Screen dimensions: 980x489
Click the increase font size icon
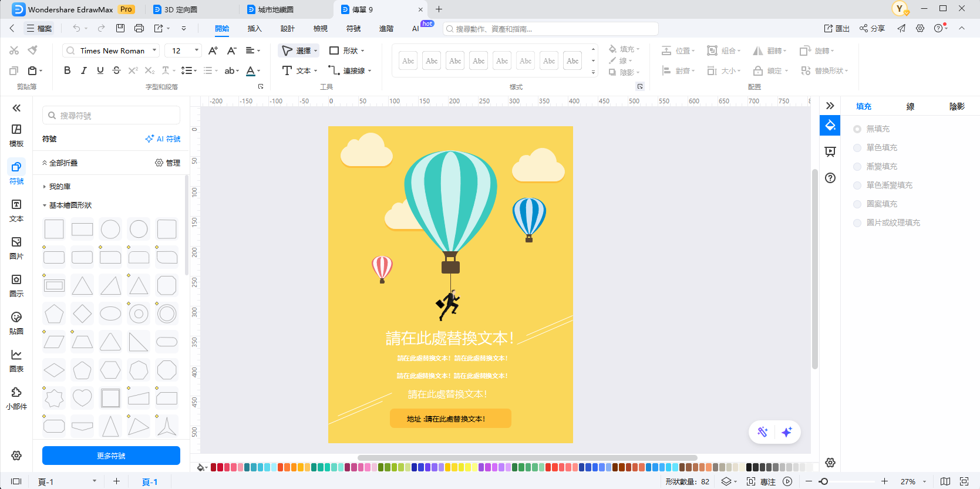tap(213, 50)
